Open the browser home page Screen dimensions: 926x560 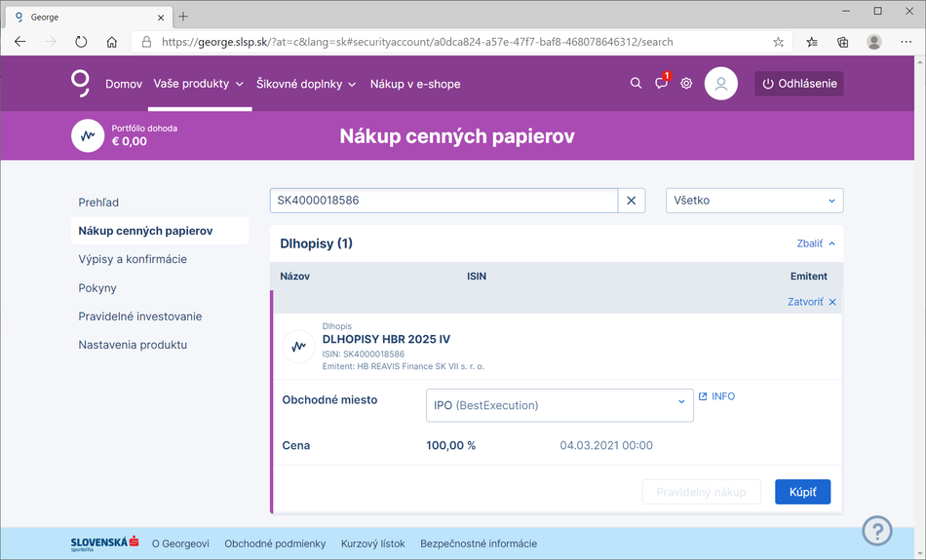(x=112, y=42)
